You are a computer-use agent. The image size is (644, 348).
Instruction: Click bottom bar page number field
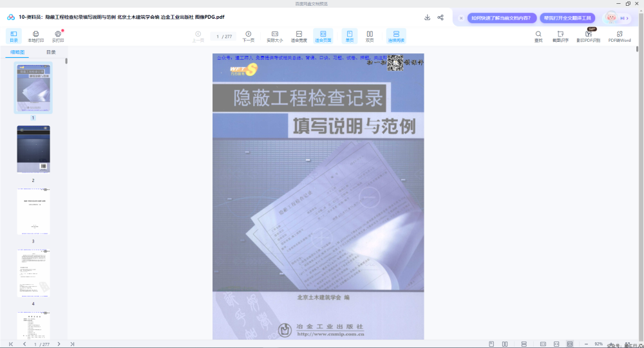(41, 344)
